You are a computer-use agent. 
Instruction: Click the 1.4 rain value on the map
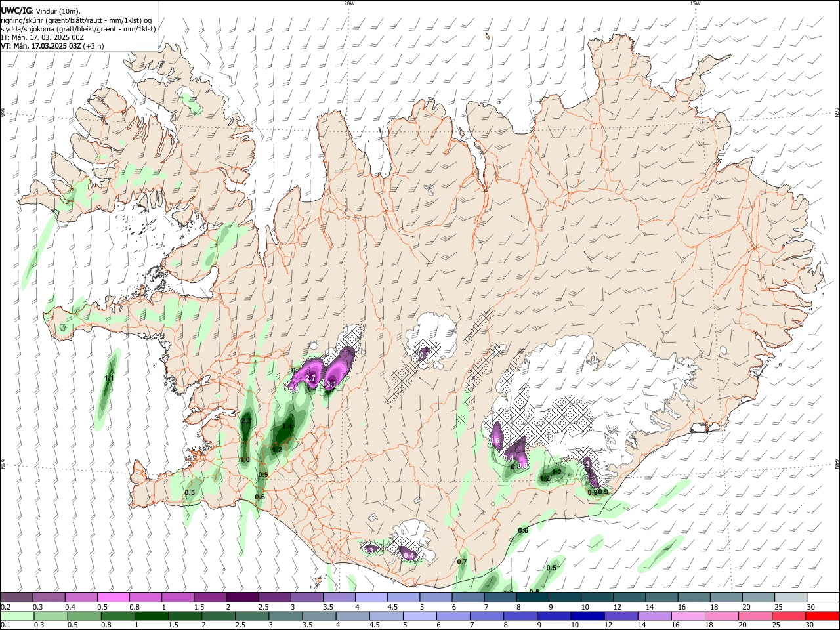tap(287, 427)
